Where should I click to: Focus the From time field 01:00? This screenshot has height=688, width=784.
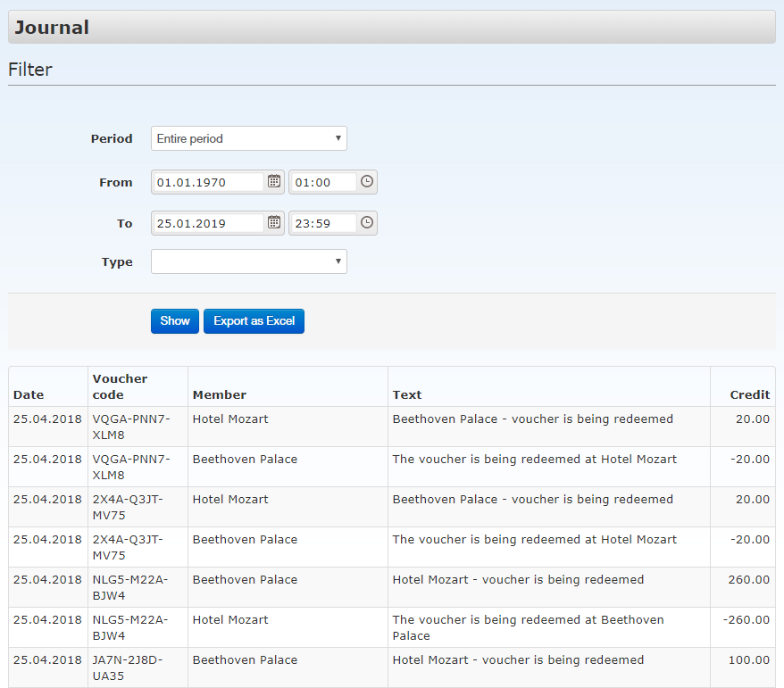tap(323, 182)
